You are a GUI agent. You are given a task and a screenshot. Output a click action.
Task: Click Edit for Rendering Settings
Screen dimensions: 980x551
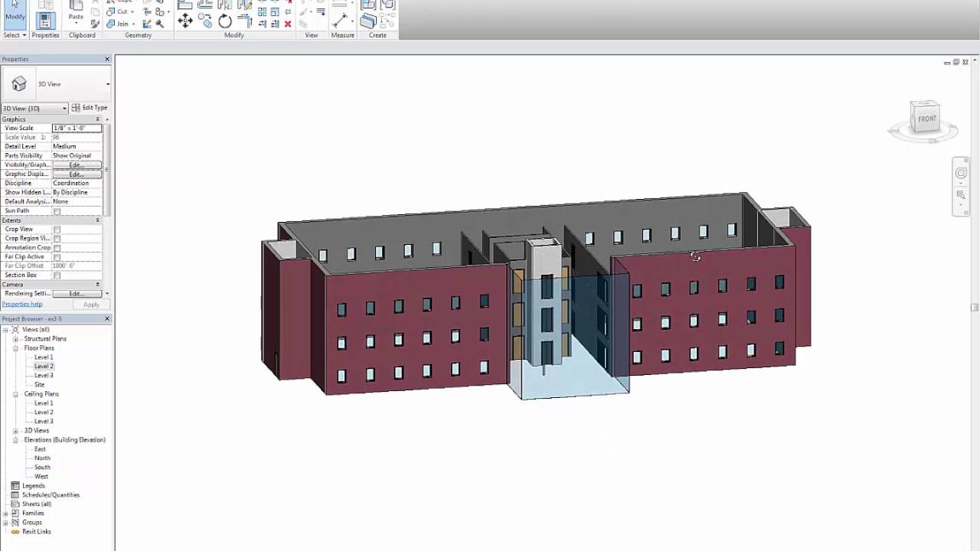click(77, 294)
